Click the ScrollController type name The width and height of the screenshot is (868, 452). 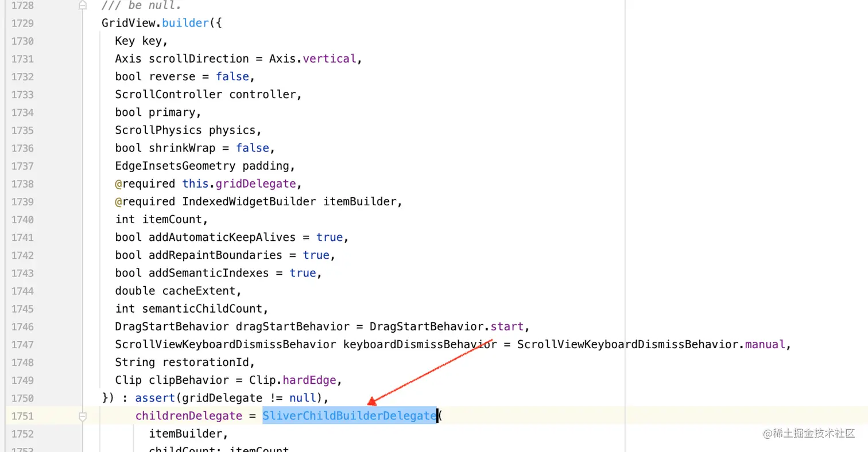click(x=168, y=94)
